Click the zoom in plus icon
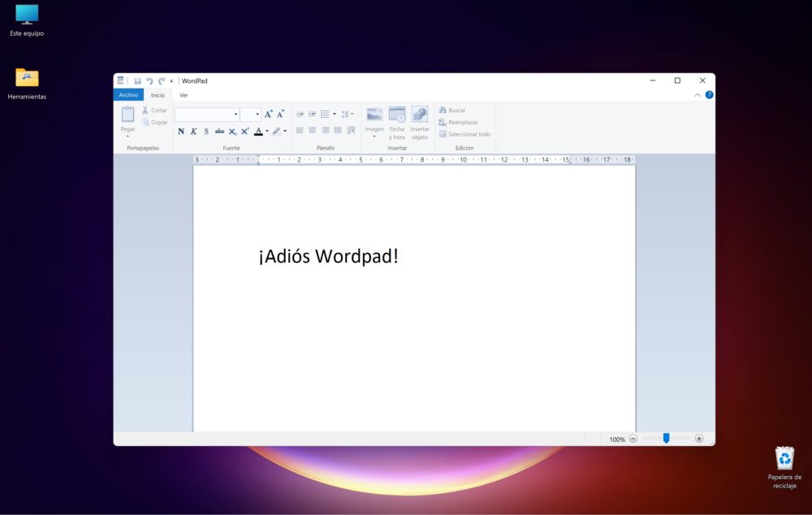Image resolution: width=812 pixels, height=515 pixels. coord(698,439)
